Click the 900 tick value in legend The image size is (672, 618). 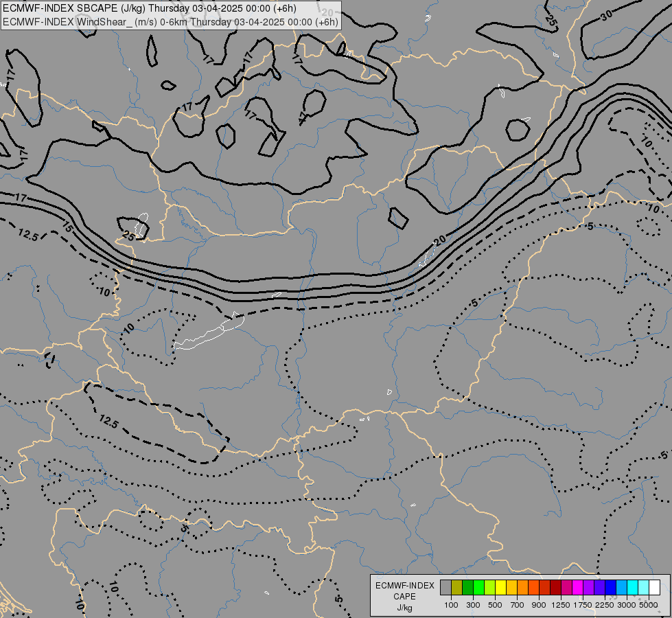point(539,605)
